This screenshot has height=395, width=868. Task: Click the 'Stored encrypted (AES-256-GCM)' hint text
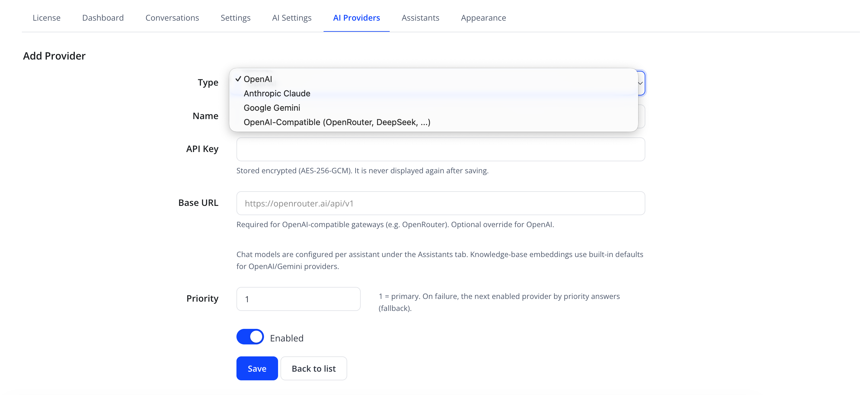[362, 170]
